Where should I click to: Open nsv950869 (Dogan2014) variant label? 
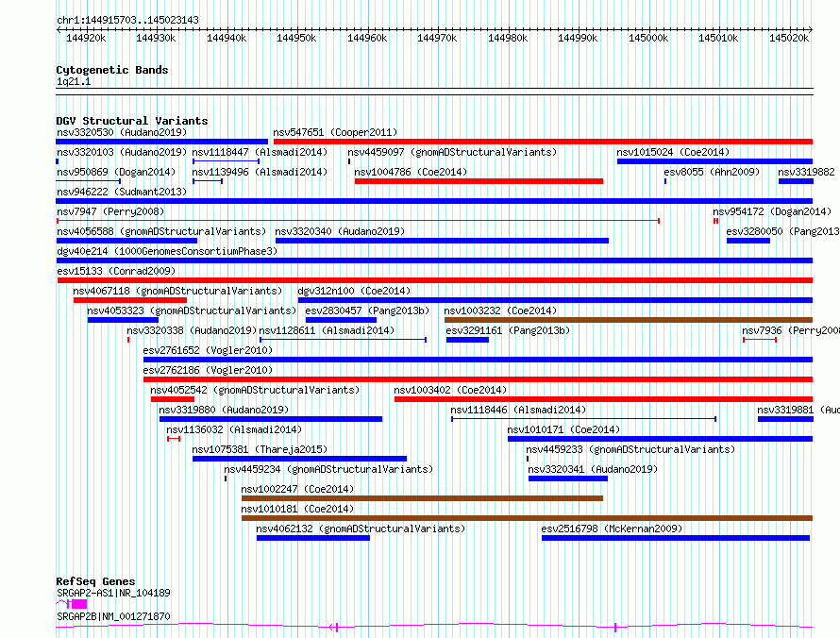[116, 172]
